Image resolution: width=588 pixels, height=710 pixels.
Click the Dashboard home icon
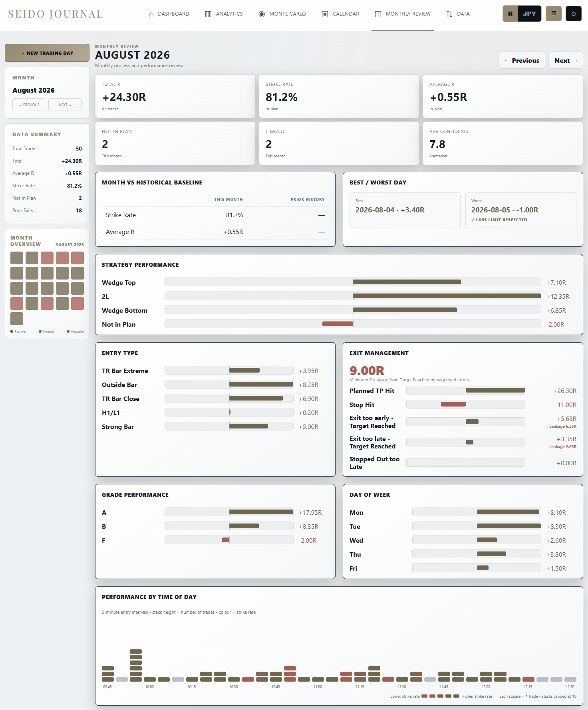(151, 14)
